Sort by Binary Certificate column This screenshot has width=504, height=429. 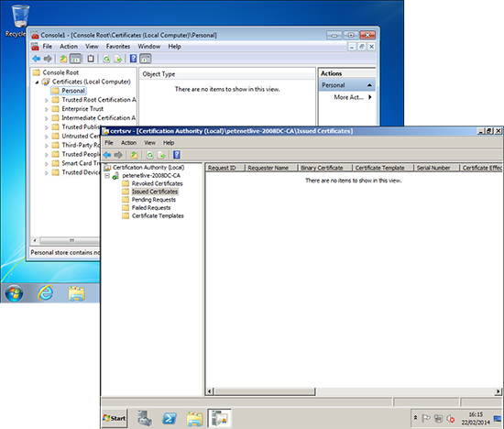tap(325, 168)
